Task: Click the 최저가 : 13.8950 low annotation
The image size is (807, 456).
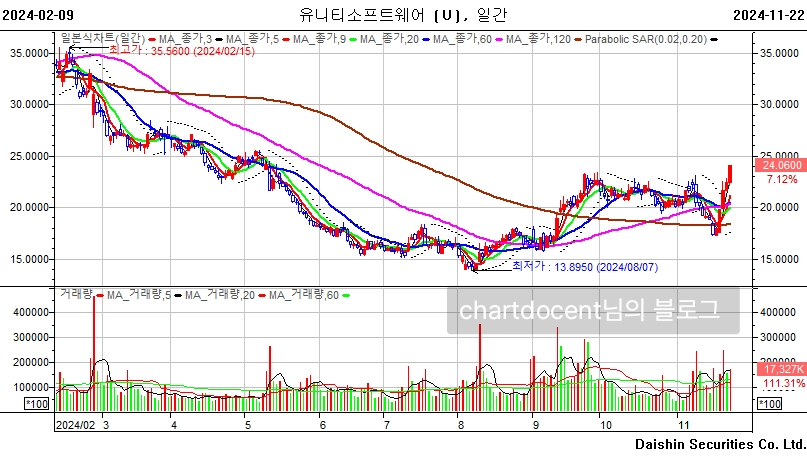Action: click(x=585, y=267)
